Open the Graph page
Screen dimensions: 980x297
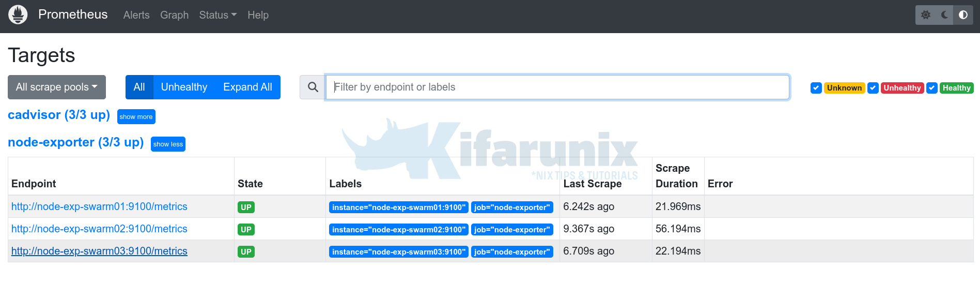[x=174, y=15]
